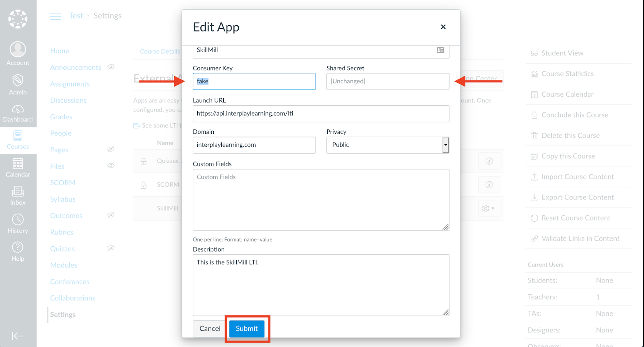The height and width of the screenshot is (347, 644).
Task: Toggle visibility eye for Outcomes
Action: [111, 215]
